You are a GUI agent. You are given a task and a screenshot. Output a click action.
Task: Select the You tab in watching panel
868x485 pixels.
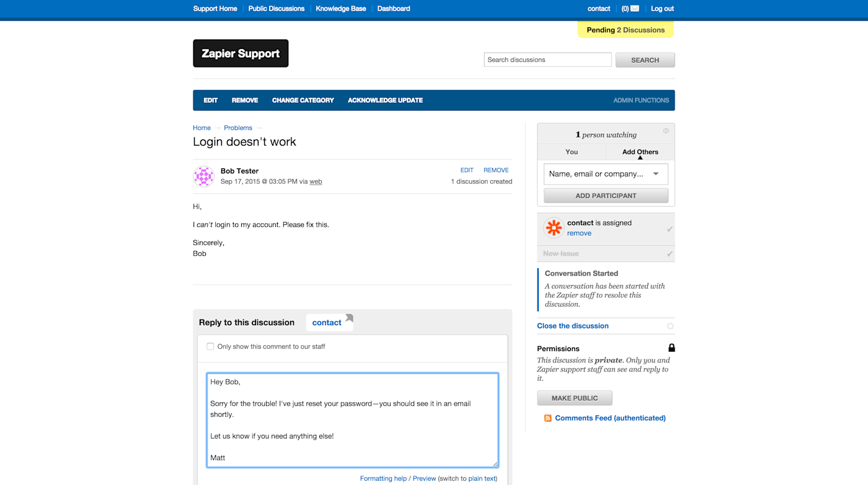pos(572,152)
